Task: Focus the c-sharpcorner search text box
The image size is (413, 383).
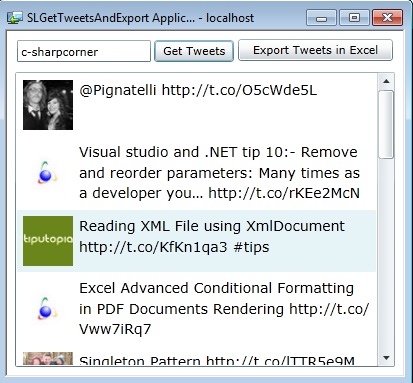Action: [x=84, y=51]
